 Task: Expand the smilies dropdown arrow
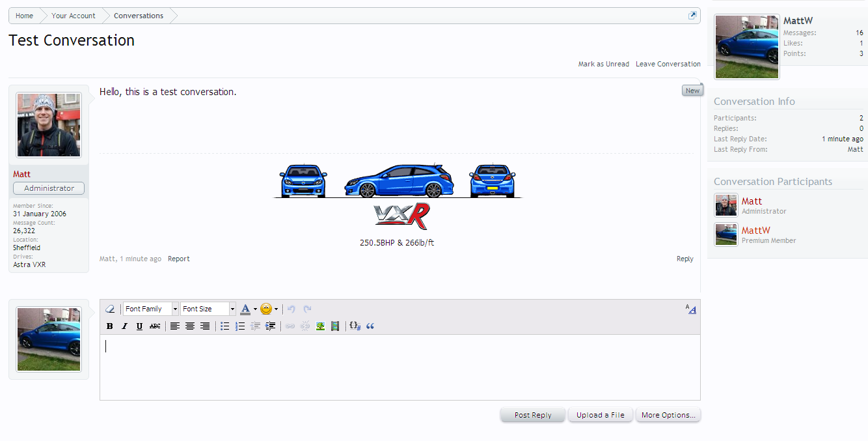277,309
